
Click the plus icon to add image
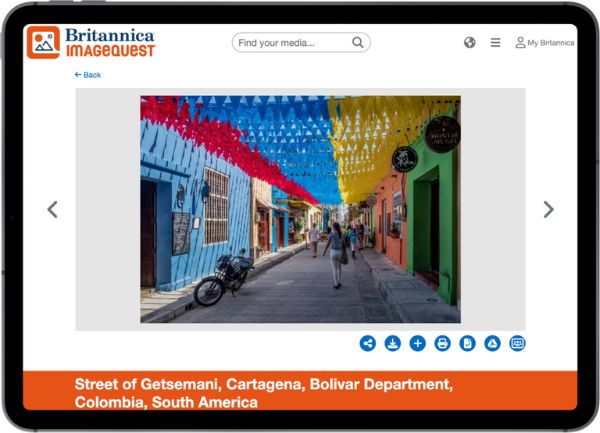coord(418,343)
